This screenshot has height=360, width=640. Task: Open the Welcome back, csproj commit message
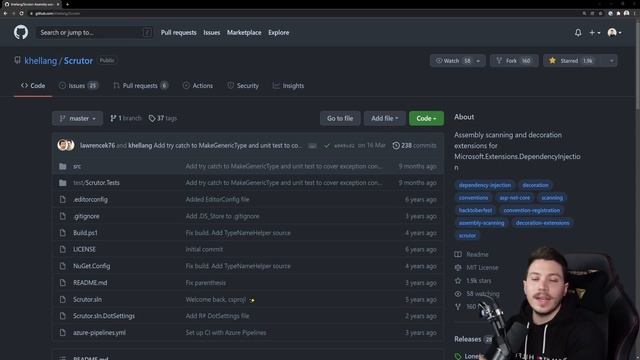point(216,300)
